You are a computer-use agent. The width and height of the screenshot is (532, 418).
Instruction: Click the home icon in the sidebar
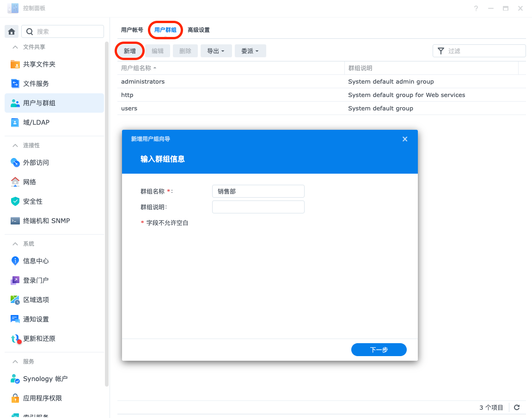pos(12,31)
